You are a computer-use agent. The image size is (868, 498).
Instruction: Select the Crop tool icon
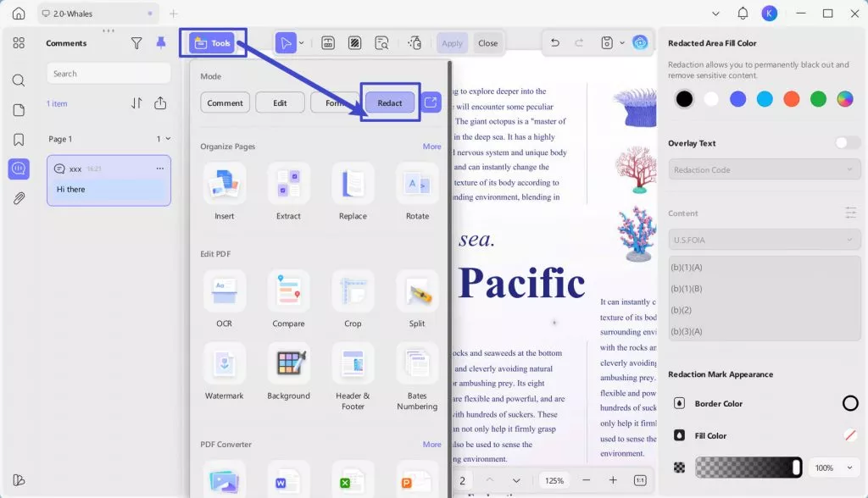[353, 291]
